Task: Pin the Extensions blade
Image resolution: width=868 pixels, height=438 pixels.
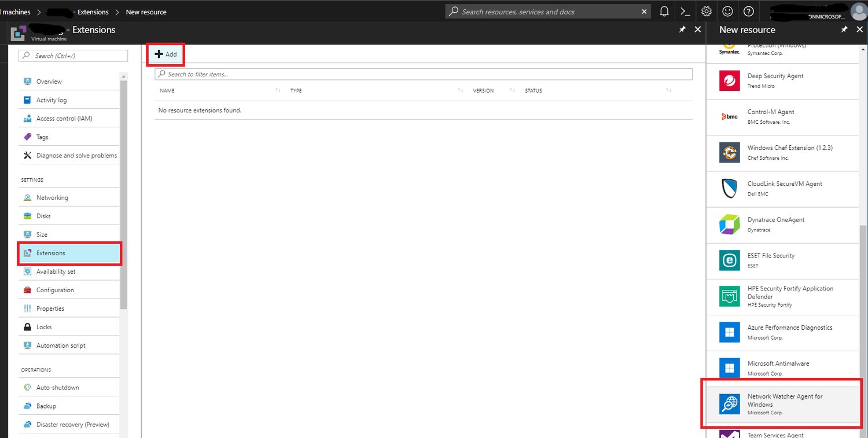Action: (x=683, y=30)
